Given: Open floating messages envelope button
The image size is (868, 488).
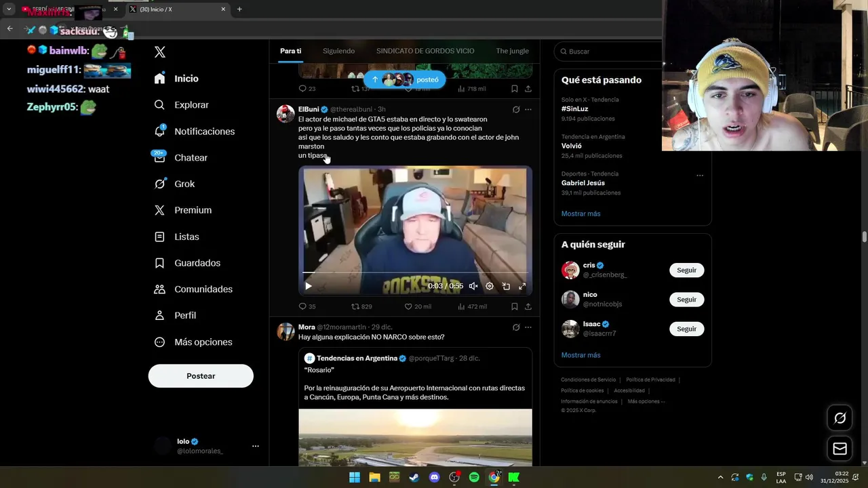Looking at the screenshot, I should pyautogui.click(x=840, y=449).
